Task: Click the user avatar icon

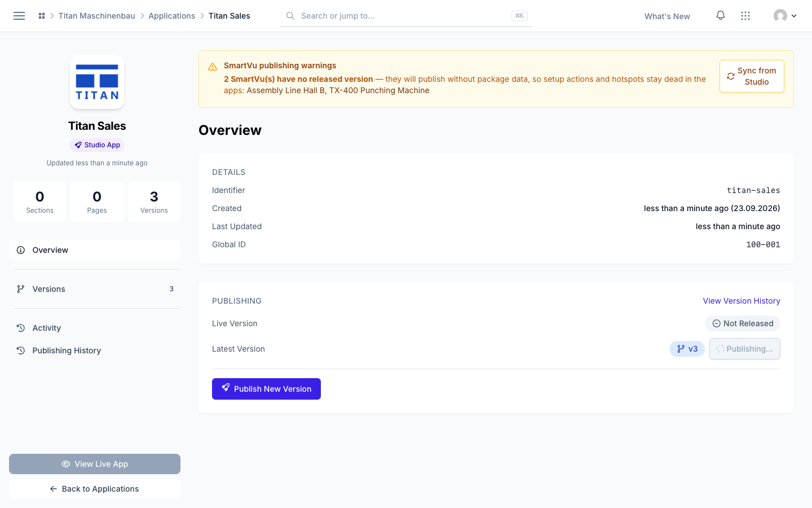Action: [780, 16]
